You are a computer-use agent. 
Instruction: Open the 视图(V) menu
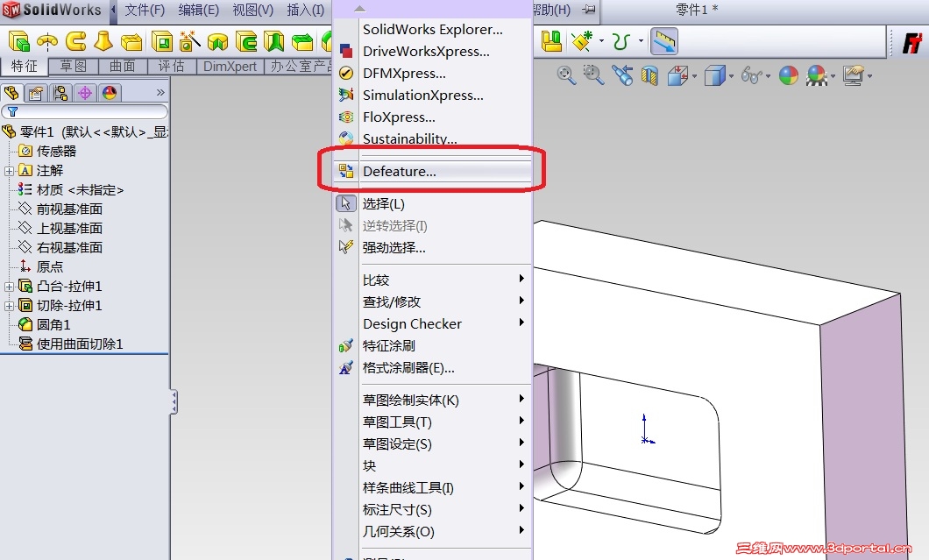(x=253, y=10)
